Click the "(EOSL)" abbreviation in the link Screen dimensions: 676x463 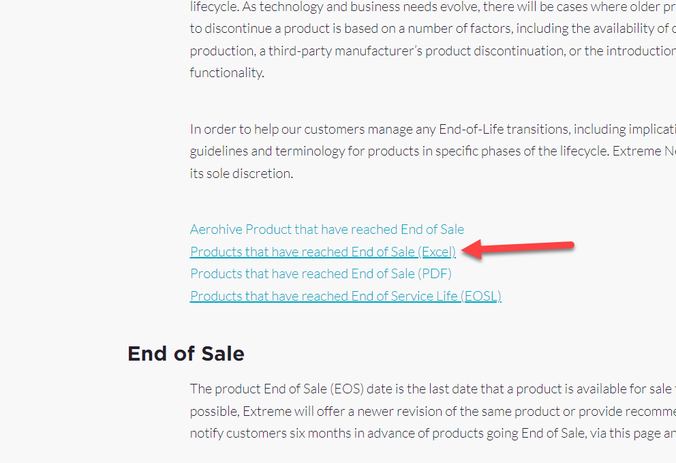pyautogui.click(x=481, y=295)
